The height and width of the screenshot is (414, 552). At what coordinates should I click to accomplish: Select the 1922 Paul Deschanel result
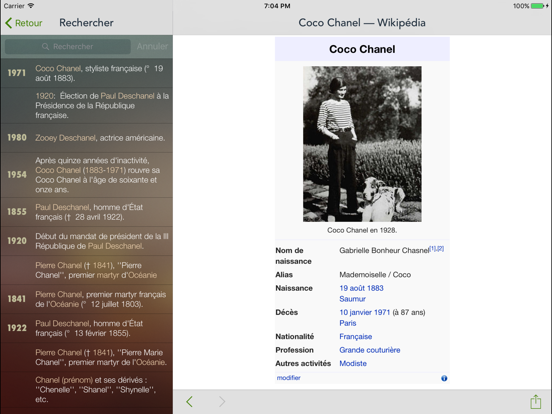point(87,328)
